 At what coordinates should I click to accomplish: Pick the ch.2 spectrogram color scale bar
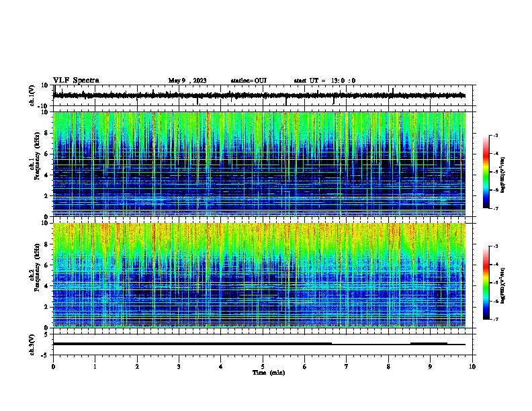486,283
